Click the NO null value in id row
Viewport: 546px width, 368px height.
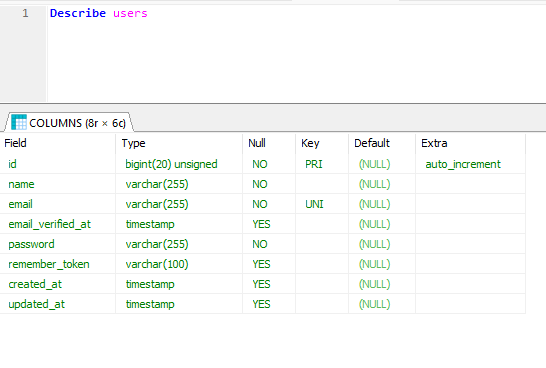[x=269, y=164]
